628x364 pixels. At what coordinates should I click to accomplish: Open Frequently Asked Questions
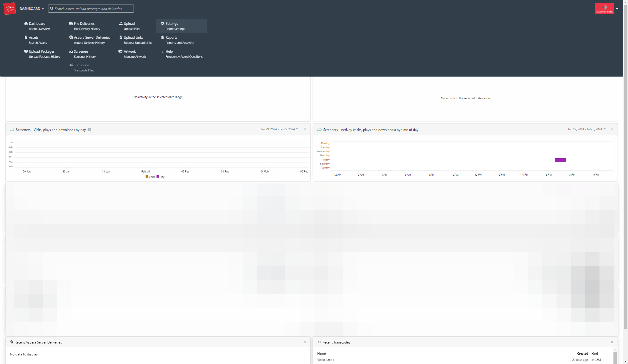tap(184, 57)
